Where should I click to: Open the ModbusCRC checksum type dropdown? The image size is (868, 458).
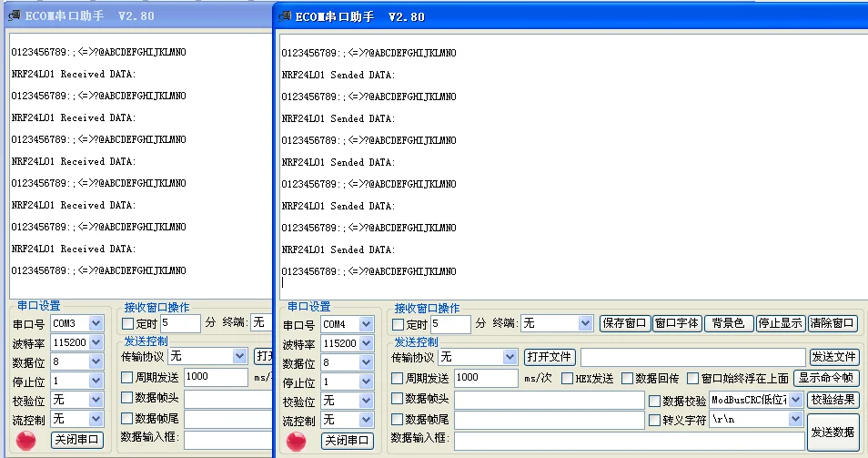(x=796, y=400)
